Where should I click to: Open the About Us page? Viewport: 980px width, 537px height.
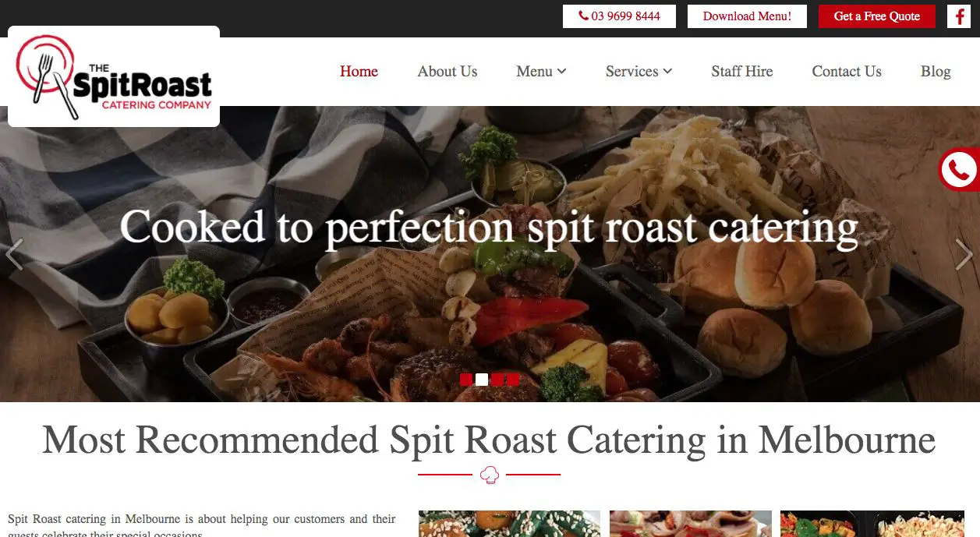click(x=448, y=71)
